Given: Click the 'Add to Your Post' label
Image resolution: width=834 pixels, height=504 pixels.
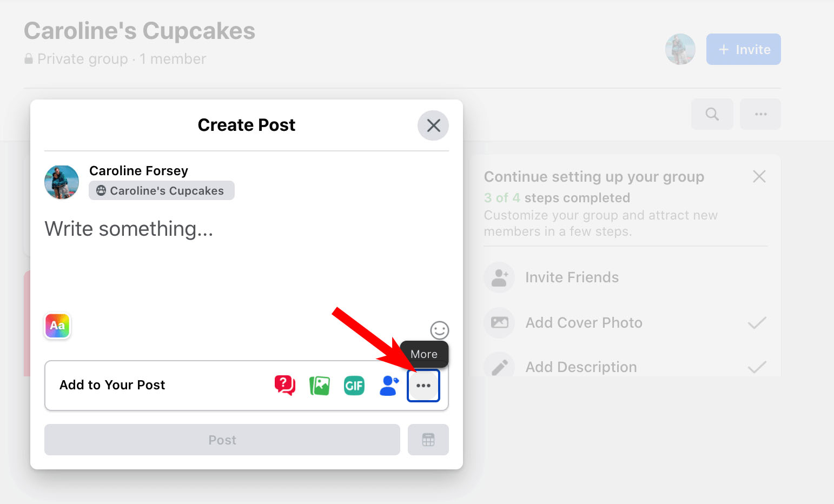Looking at the screenshot, I should pos(112,385).
